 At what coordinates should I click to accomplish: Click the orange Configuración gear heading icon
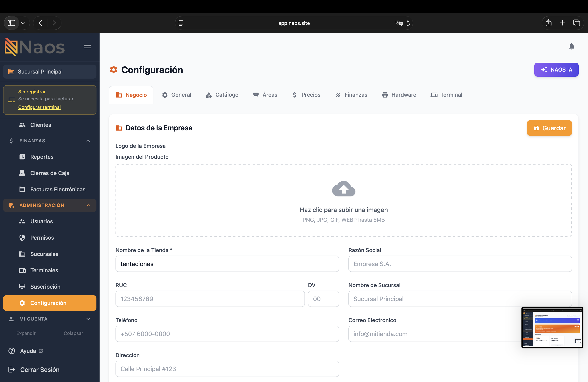pyautogui.click(x=113, y=70)
